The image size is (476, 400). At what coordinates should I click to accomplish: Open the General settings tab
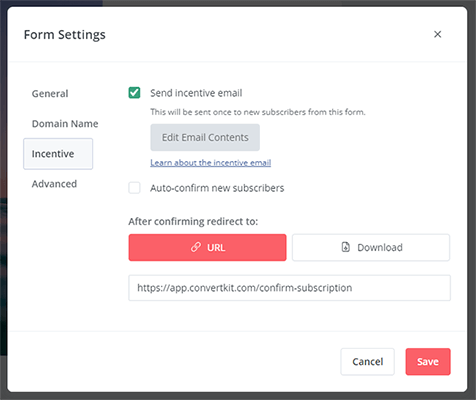click(x=50, y=94)
